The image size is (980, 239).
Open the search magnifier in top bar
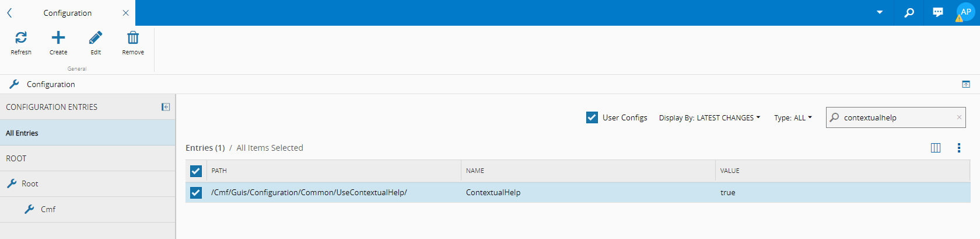[909, 12]
